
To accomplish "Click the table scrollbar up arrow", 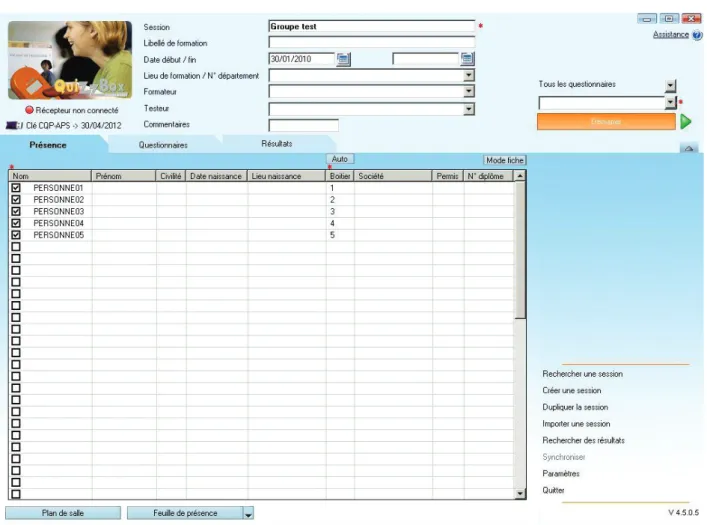I will point(520,176).
